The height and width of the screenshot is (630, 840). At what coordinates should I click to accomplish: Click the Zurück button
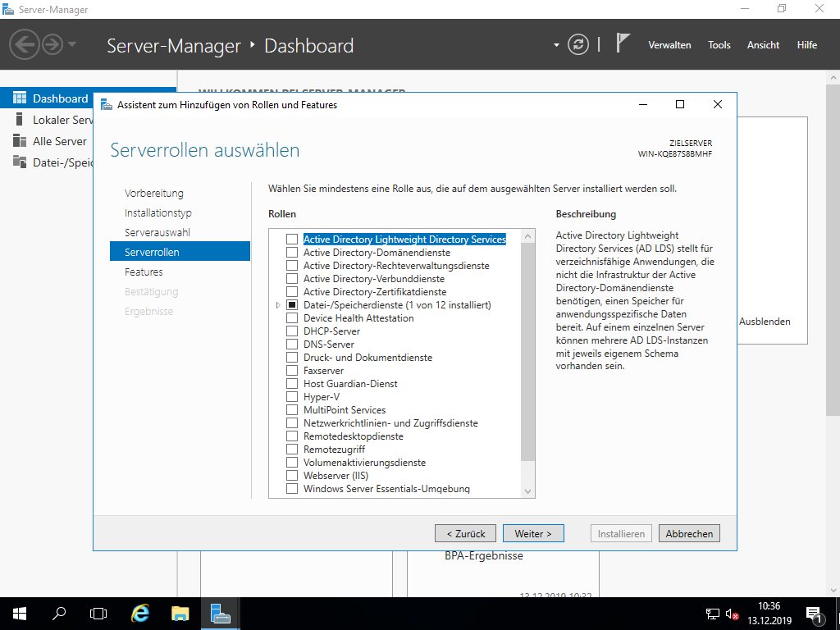[465, 533]
